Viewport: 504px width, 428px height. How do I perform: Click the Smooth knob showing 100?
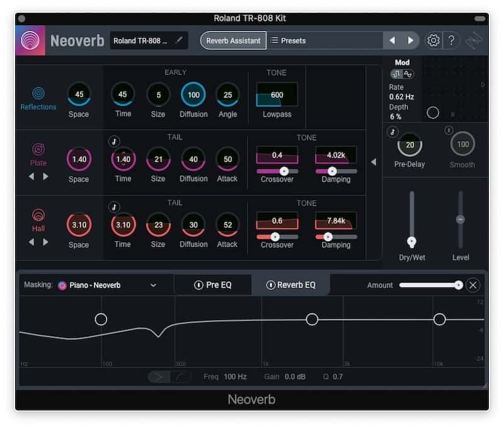463,144
